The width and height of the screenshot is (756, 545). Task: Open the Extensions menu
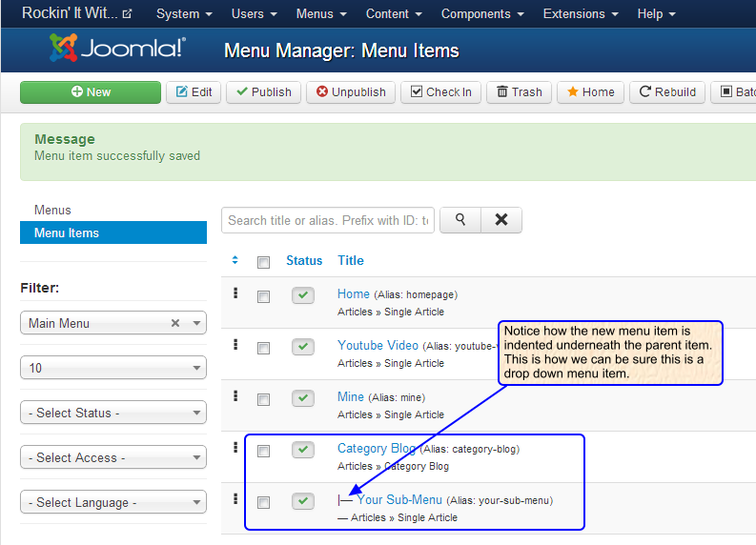pos(581,14)
